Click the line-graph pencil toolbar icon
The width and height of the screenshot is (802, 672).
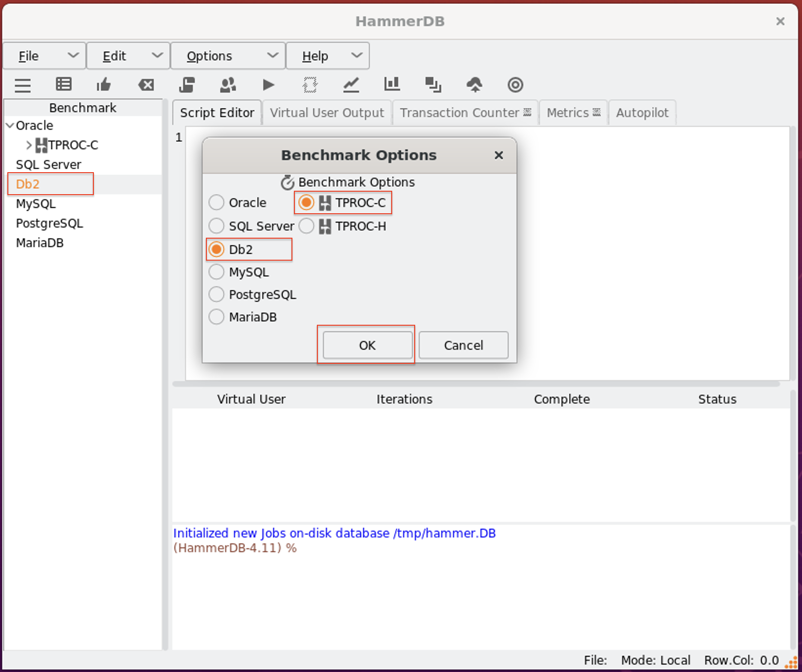[x=351, y=85]
